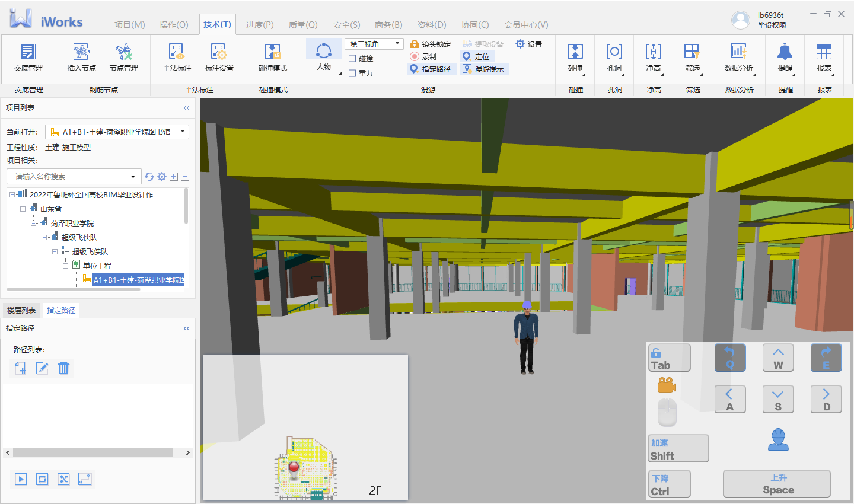Click the project tree vertical scrollbar

pos(186,206)
